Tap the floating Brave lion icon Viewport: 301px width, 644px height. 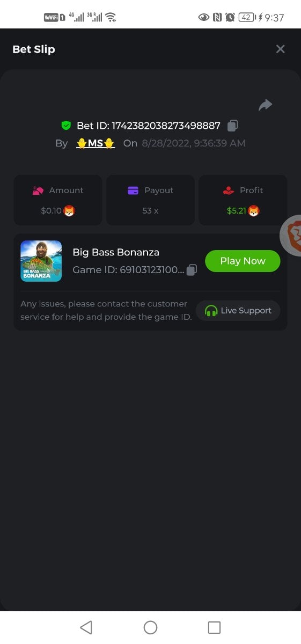click(x=291, y=236)
